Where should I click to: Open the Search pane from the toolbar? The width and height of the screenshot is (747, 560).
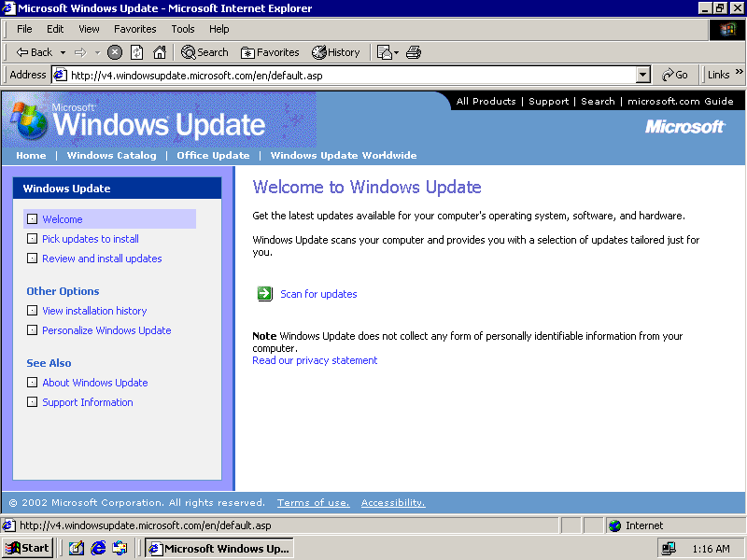tap(204, 52)
